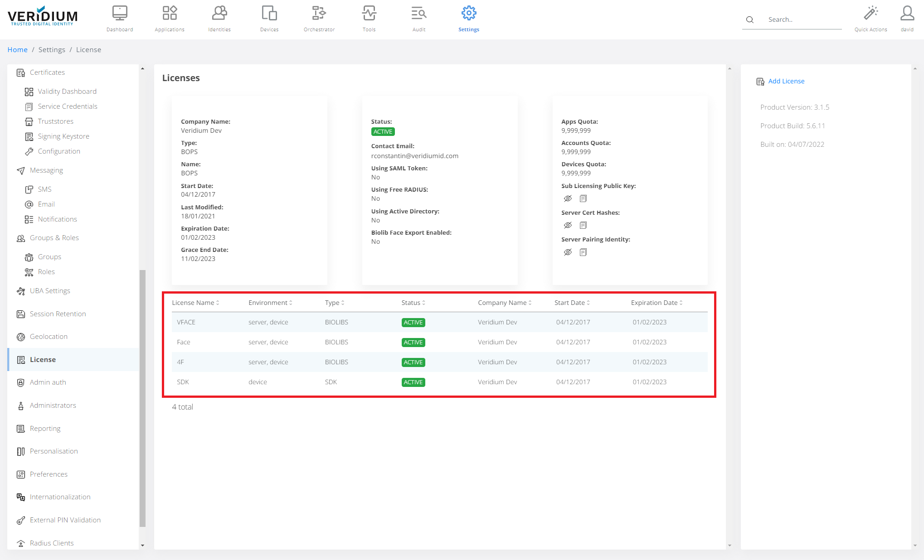Click the sidebar vertical scrollbar thumb

142,399
